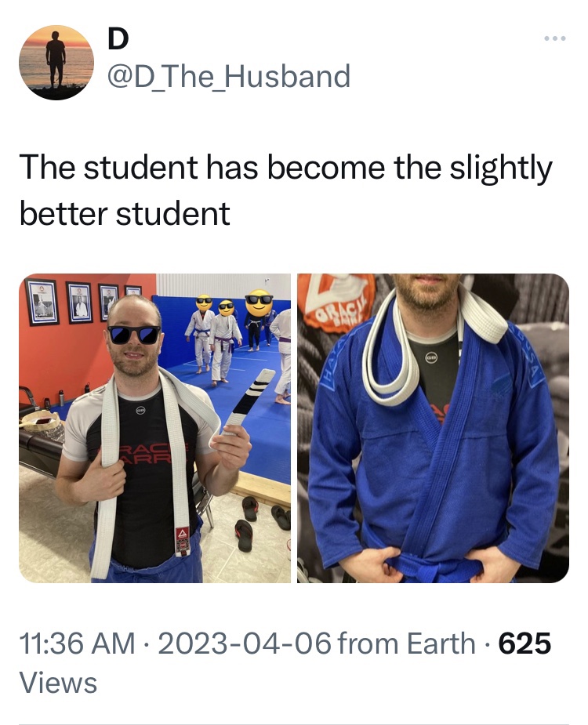
Task: Select the tweet text about slightly better student
Action: click(x=286, y=190)
